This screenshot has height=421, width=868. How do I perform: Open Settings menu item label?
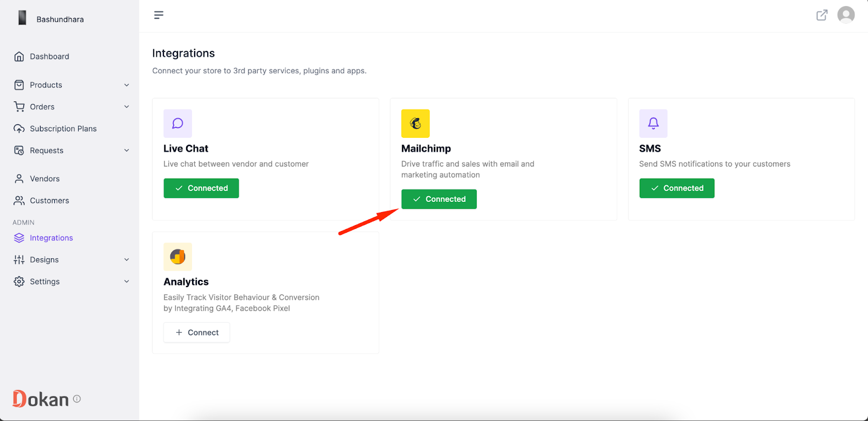(45, 282)
